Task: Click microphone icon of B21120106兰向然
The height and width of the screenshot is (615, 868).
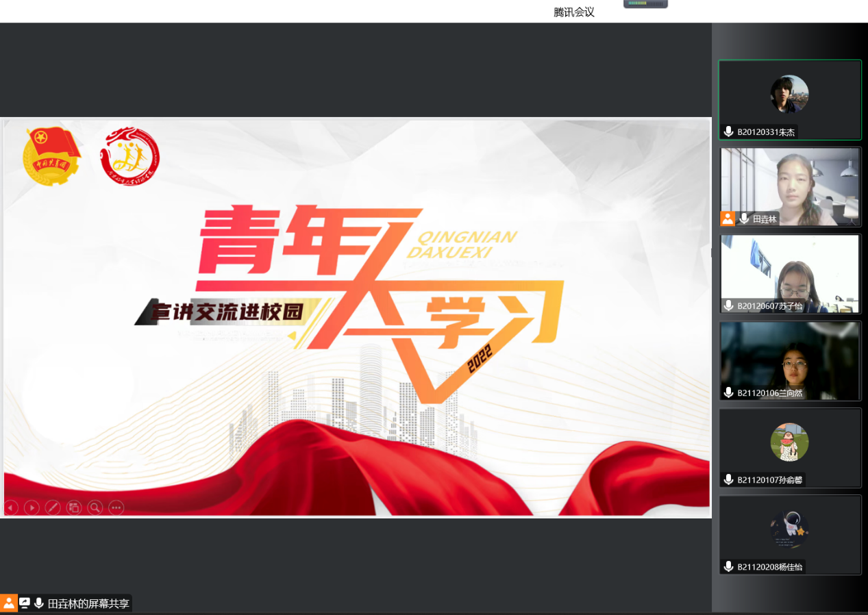Action: (x=729, y=393)
